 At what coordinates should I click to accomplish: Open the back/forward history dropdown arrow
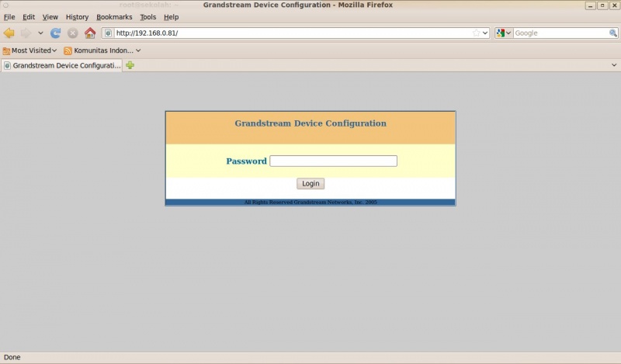pyautogui.click(x=41, y=33)
